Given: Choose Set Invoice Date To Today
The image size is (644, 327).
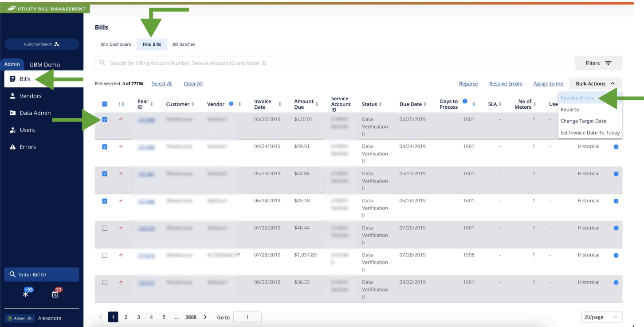Looking at the screenshot, I should [x=590, y=133].
